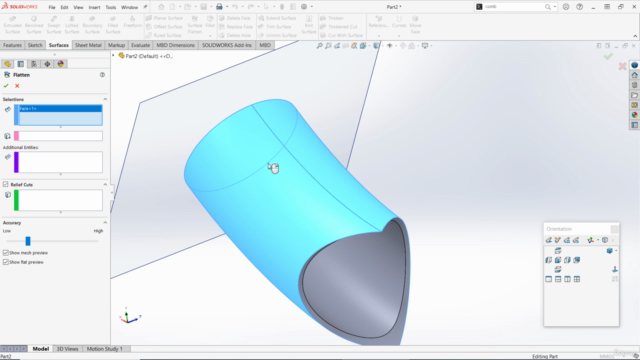Image resolution: width=640 pixels, height=360 pixels.
Task: Adjust the Accuracy slider handle
Action: pyautogui.click(x=28, y=241)
